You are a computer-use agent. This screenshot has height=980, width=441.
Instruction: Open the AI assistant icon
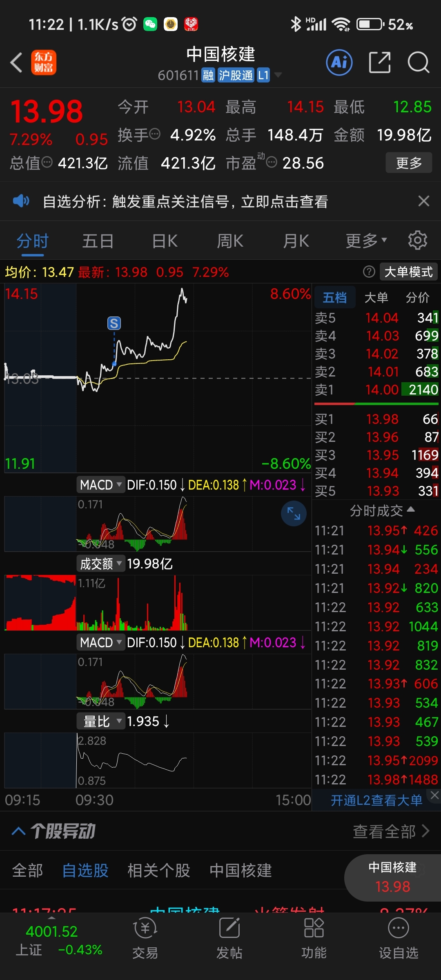pyautogui.click(x=339, y=62)
